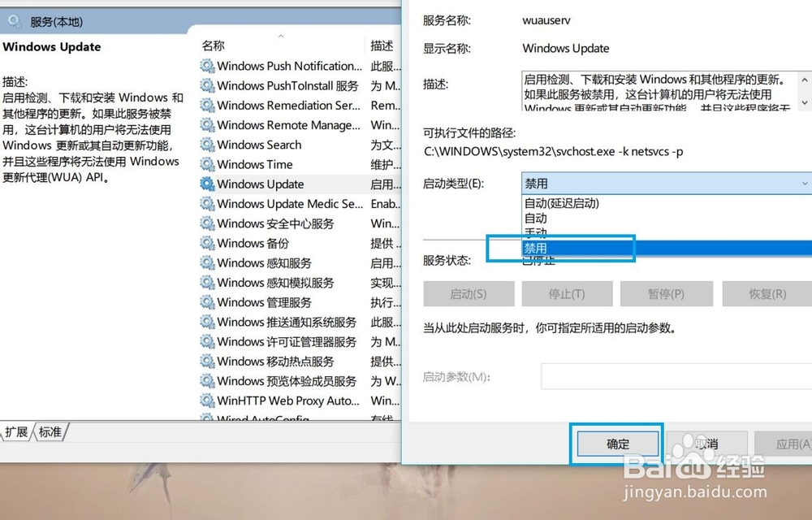The image size is (812, 520).
Task: Select Windows 管理服务 service name
Action: point(265,302)
